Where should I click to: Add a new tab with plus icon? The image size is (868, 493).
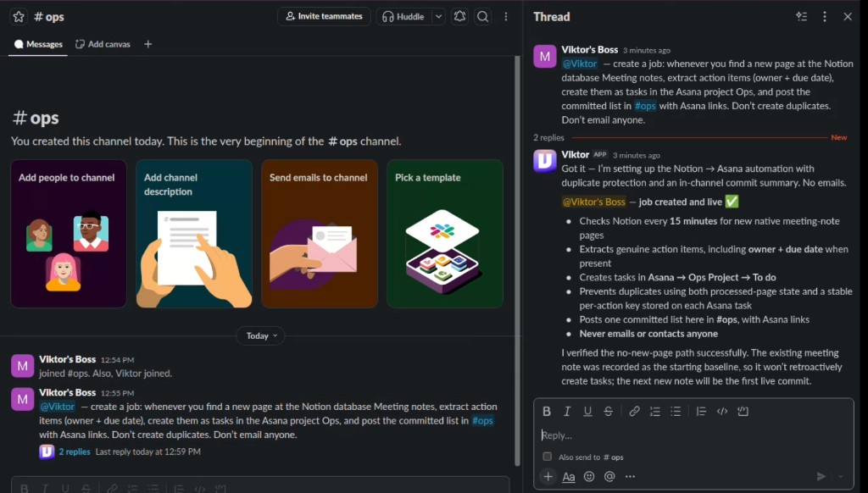(x=147, y=44)
